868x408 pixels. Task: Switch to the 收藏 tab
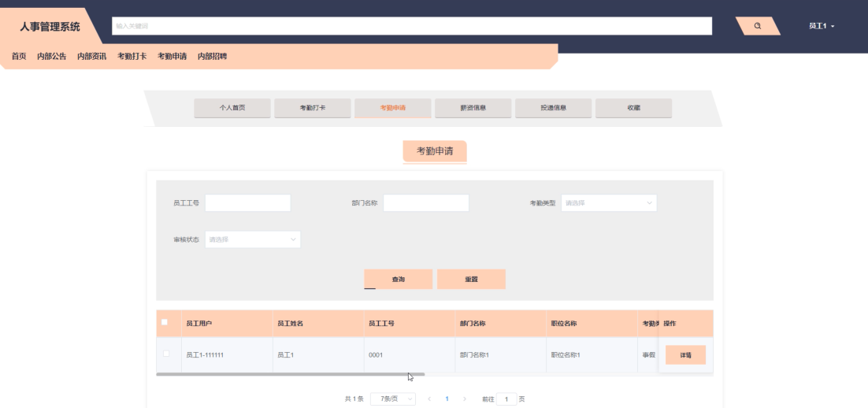634,108
